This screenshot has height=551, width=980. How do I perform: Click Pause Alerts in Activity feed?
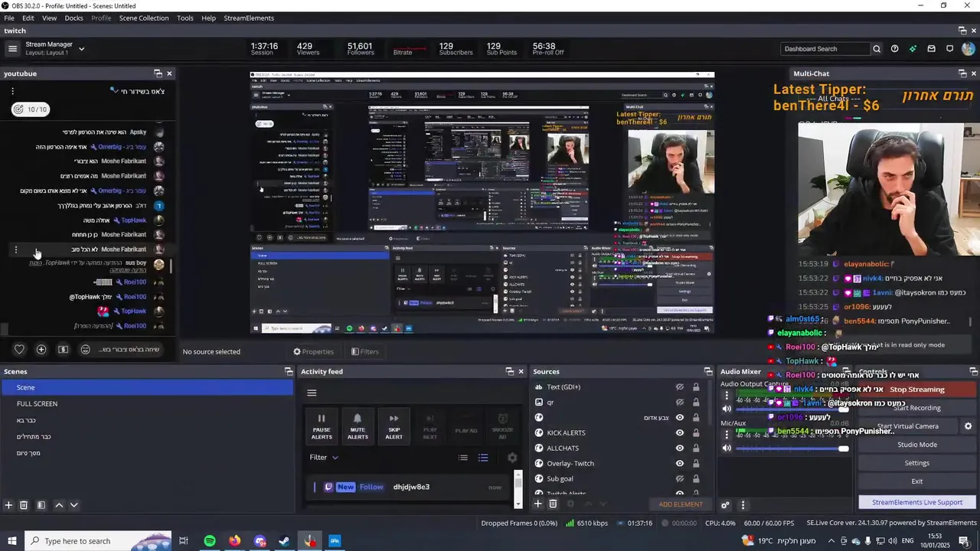(322, 426)
